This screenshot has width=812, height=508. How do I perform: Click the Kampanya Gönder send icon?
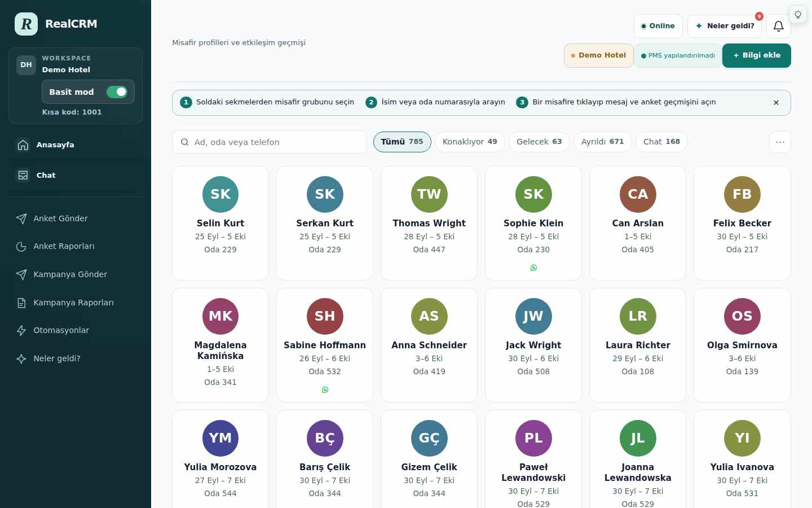(x=21, y=274)
